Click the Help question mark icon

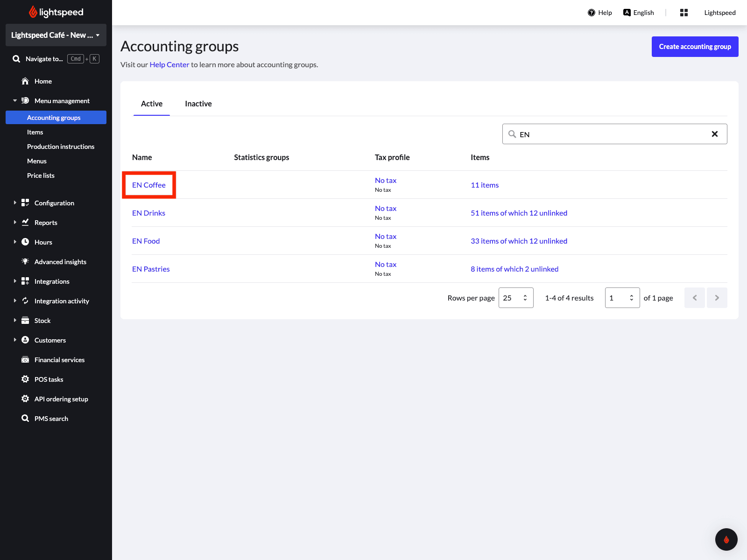pyautogui.click(x=591, y=13)
